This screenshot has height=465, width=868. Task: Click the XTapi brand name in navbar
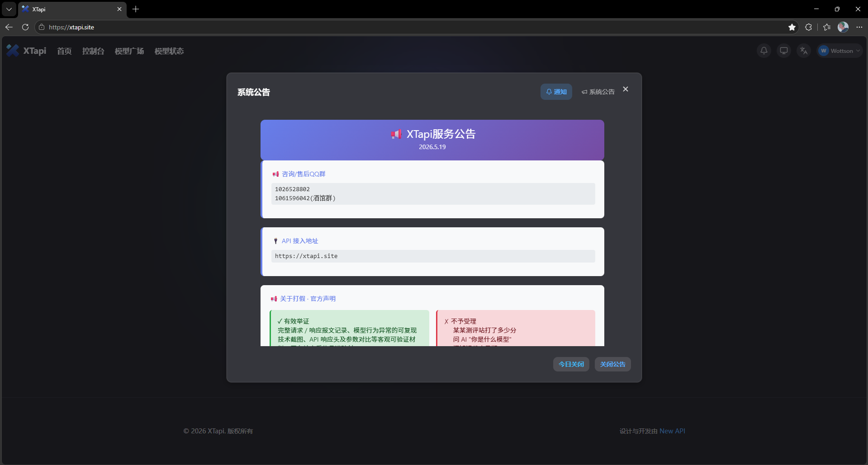pos(35,51)
